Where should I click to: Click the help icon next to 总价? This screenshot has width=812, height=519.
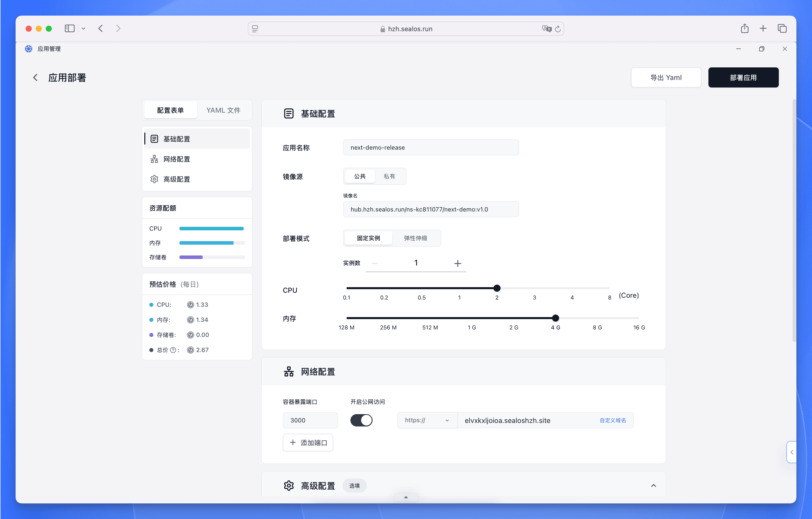click(x=173, y=350)
